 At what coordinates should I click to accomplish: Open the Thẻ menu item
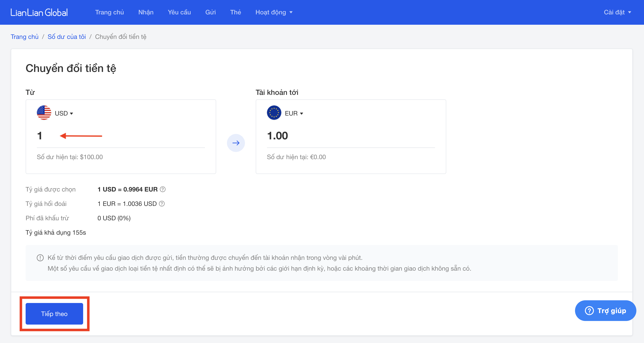pos(235,12)
